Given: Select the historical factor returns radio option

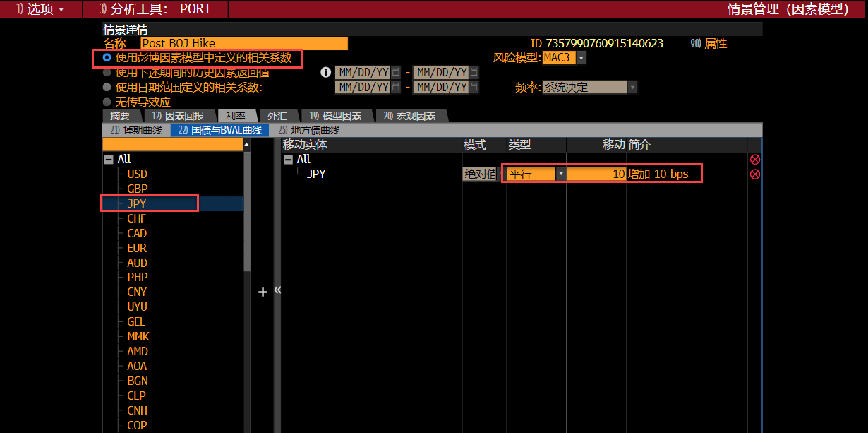Looking at the screenshot, I should [107, 72].
